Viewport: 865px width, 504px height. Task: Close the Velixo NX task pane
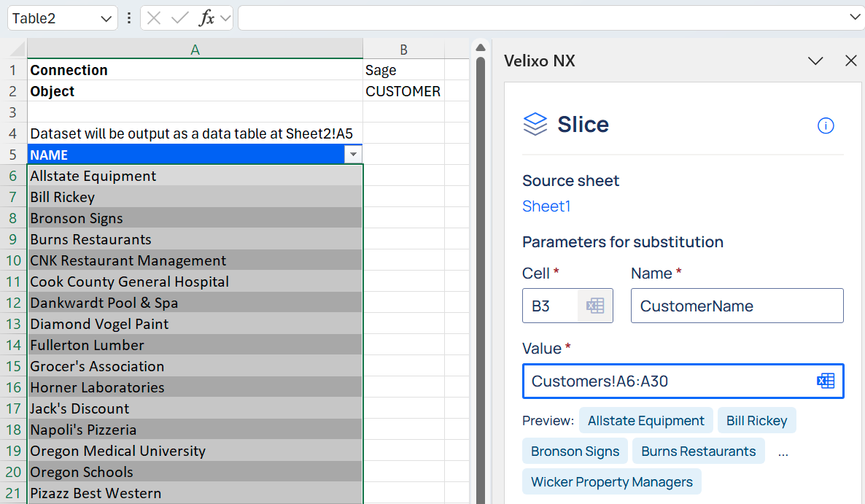[850, 61]
